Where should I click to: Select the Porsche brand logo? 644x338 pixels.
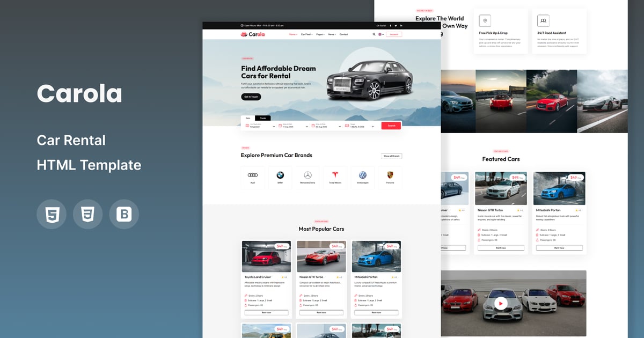click(390, 175)
